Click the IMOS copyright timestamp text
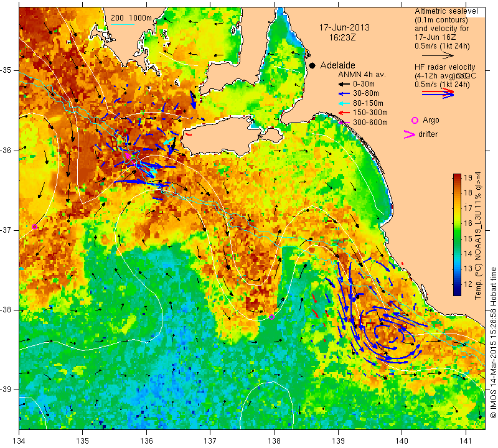The height and width of the screenshot is (448, 498). coord(493,342)
